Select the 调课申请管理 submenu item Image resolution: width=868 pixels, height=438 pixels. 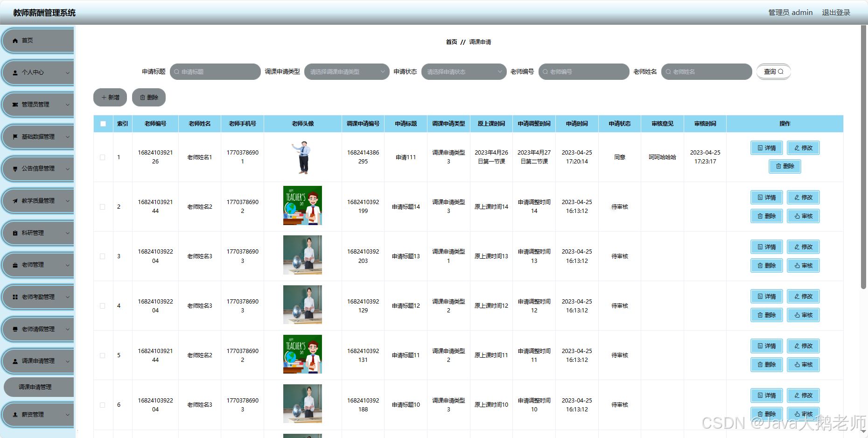(39, 387)
